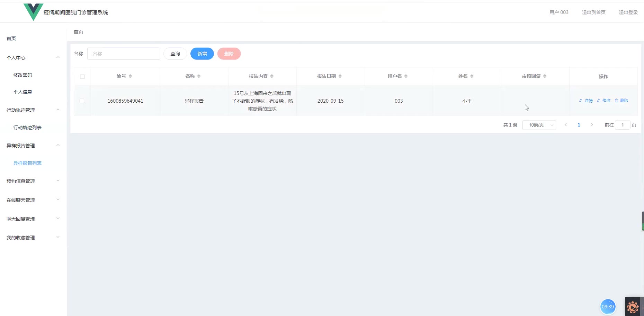Sort the 审核回复 column with its sort arrows
The image size is (644, 316).
(545, 76)
